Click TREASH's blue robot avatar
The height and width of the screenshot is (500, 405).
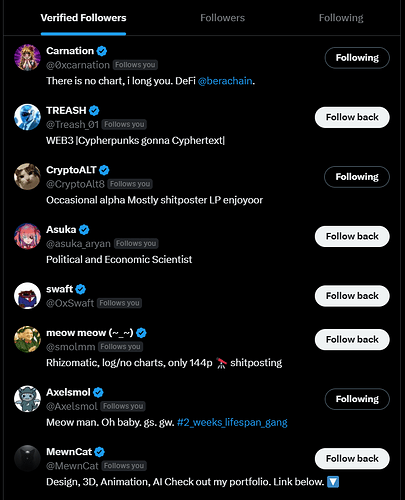tap(27, 117)
